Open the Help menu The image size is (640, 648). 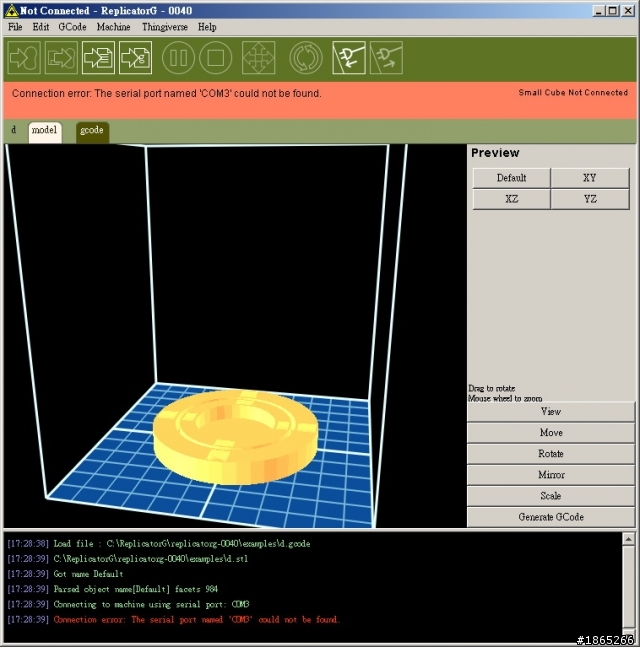click(x=207, y=27)
